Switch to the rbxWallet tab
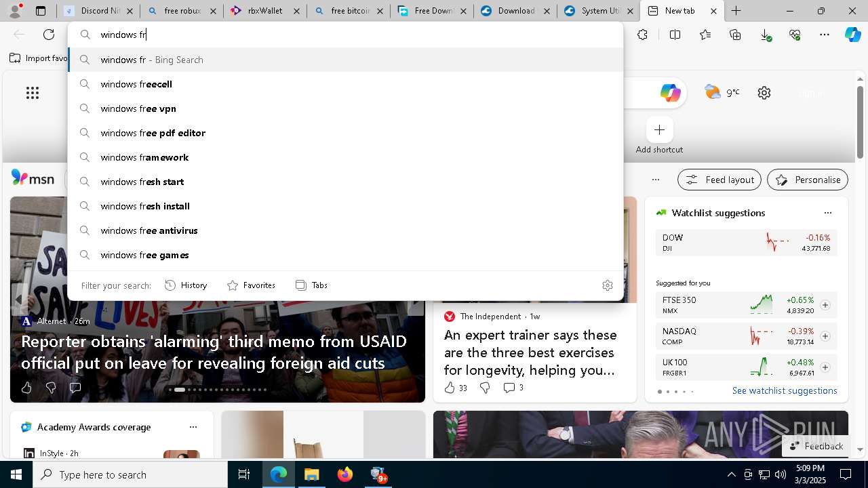 pos(265,11)
